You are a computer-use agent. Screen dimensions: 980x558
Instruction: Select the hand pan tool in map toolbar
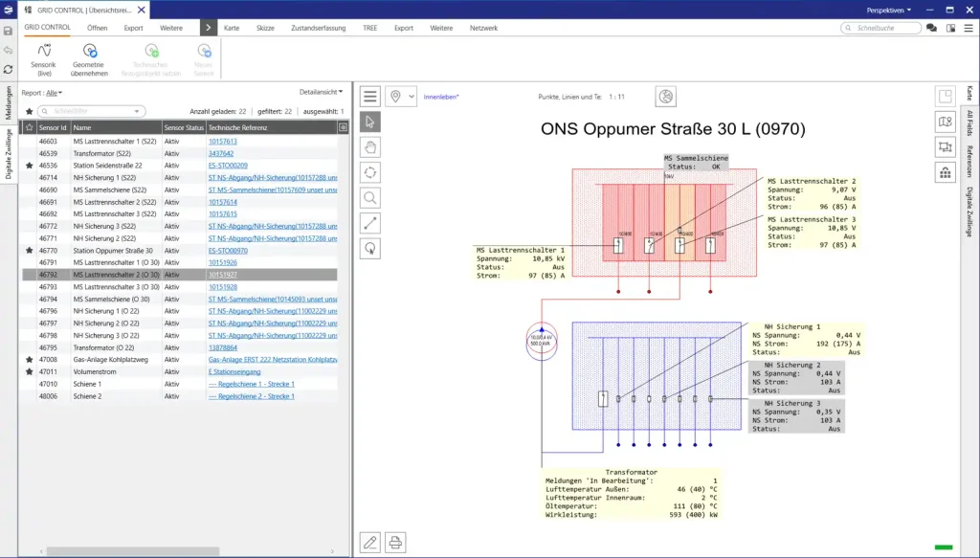tap(369, 146)
